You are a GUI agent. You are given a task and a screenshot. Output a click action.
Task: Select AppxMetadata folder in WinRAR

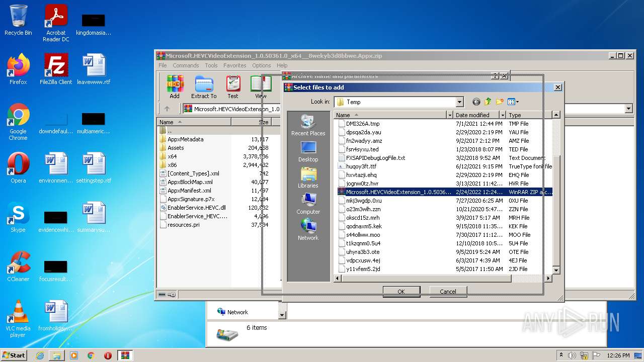(x=185, y=139)
